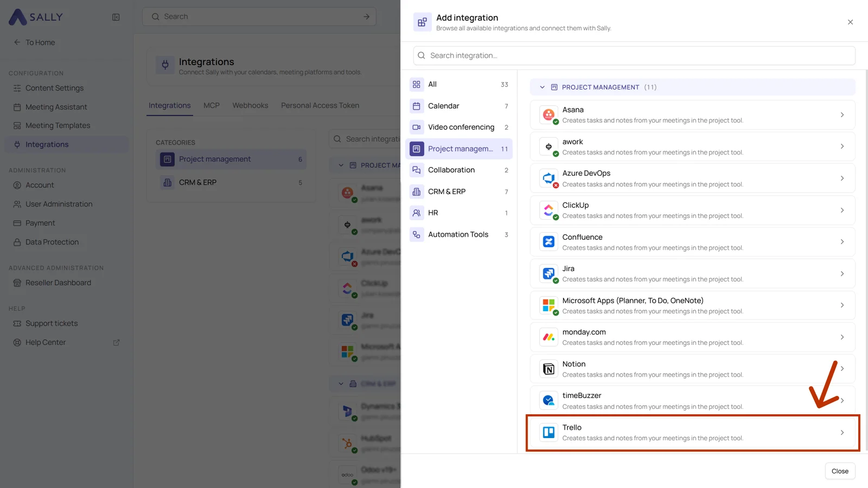This screenshot has width=868, height=488.
Task: Select the Collaboration category
Action: (x=459, y=170)
